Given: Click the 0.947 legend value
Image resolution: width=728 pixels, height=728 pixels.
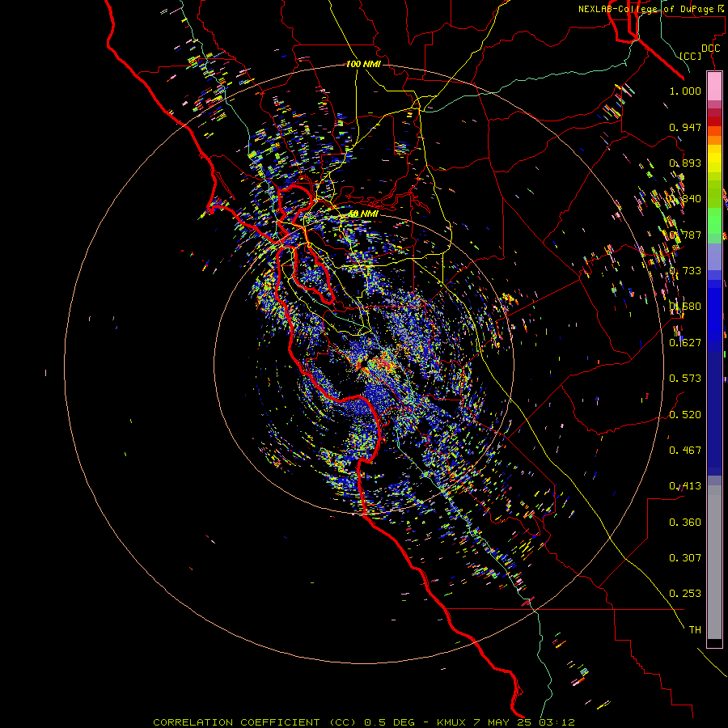Looking at the screenshot, I should (x=685, y=127).
